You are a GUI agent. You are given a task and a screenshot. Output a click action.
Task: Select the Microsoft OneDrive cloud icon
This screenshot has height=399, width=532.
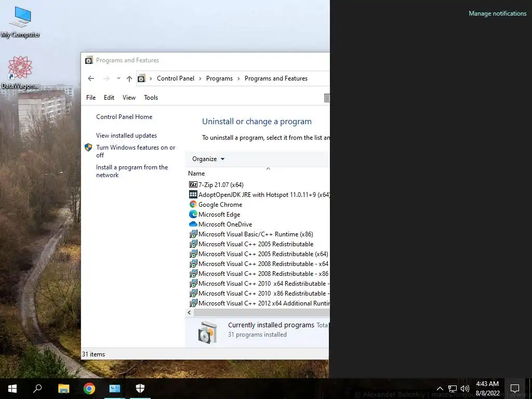[x=193, y=224]
